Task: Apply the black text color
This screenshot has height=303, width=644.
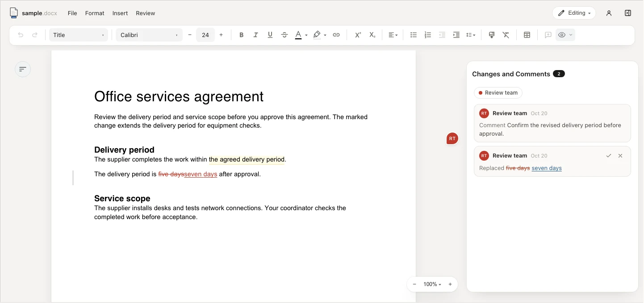Action: pos(298,35)
